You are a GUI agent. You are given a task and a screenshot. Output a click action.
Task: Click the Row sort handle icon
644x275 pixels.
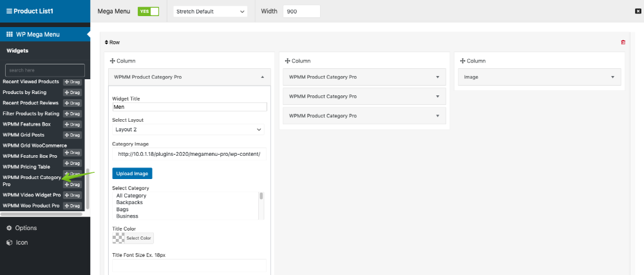pos(106,43)
